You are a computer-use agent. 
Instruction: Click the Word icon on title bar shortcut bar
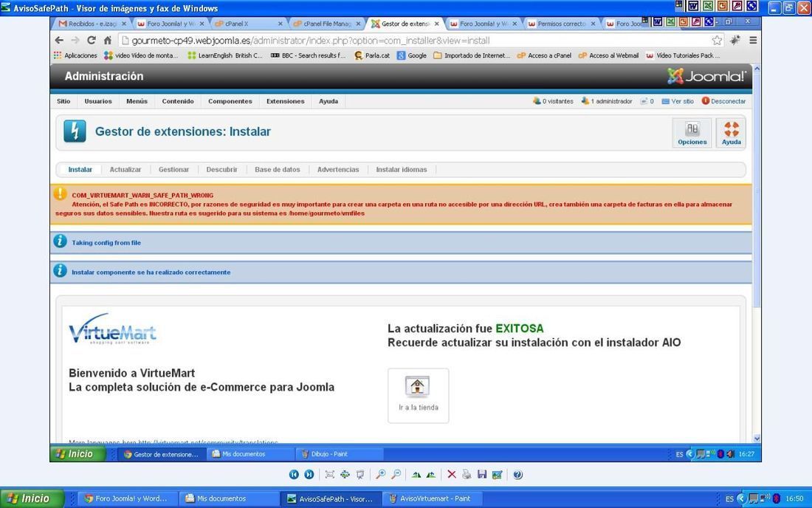coord(693,6)
